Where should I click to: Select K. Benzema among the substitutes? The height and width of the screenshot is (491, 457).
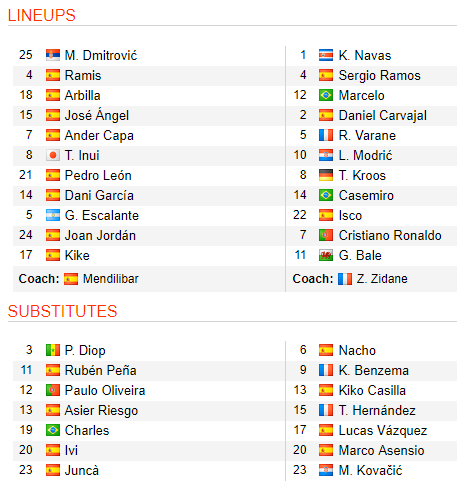click(374, 370)
